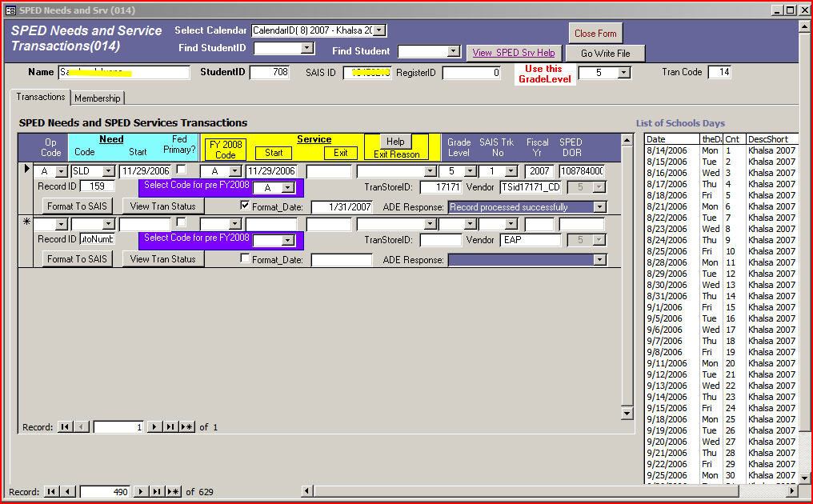Go to first record in bottom navigator
Screen dimensions: 813x504
click(x=51, y=491)
